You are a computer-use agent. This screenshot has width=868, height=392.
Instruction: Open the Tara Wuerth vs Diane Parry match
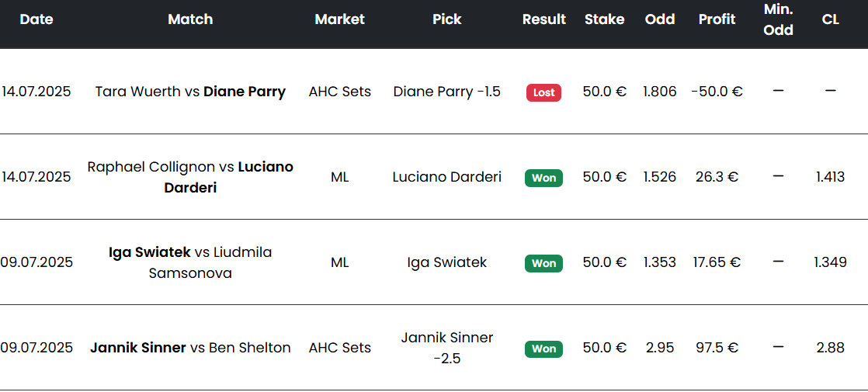(190, 92)
